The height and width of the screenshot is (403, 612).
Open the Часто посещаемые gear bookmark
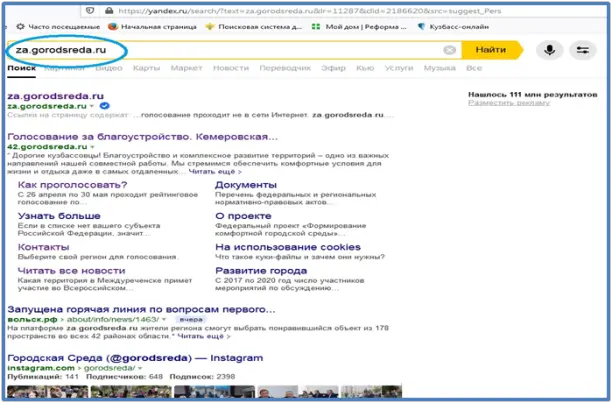tap(58, 27)
